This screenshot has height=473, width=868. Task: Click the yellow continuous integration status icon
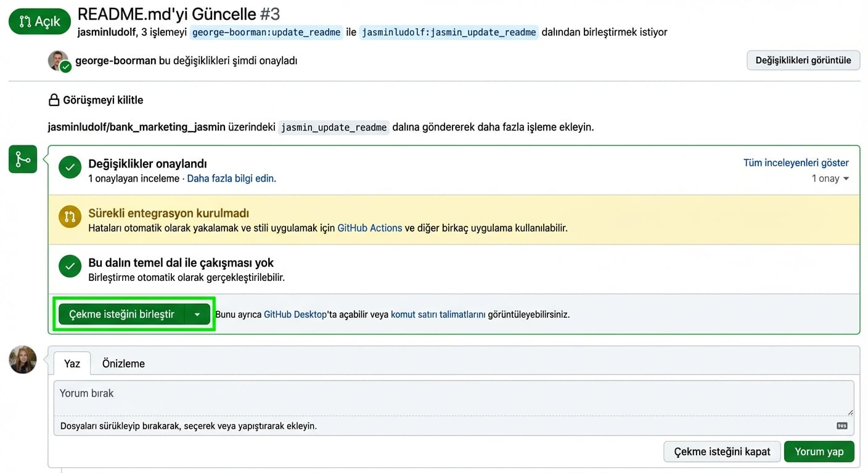click(70, 217)
